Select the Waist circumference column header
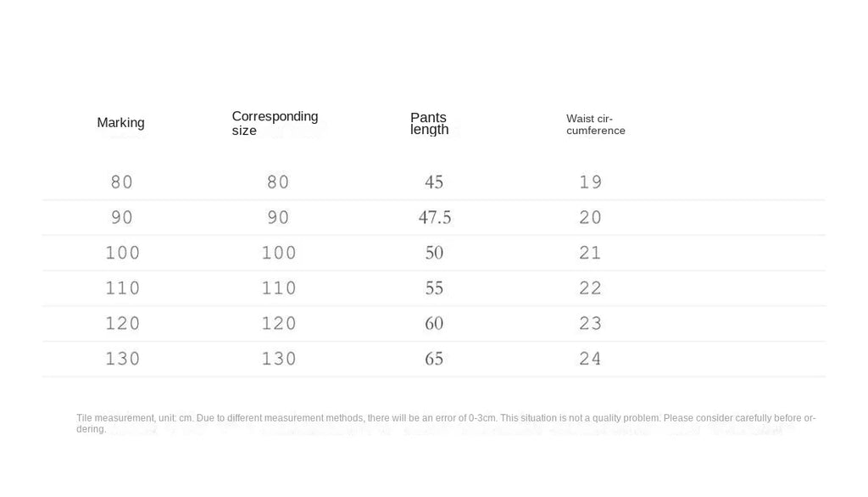This screenshot has width=868, height=497. point(595,125)
